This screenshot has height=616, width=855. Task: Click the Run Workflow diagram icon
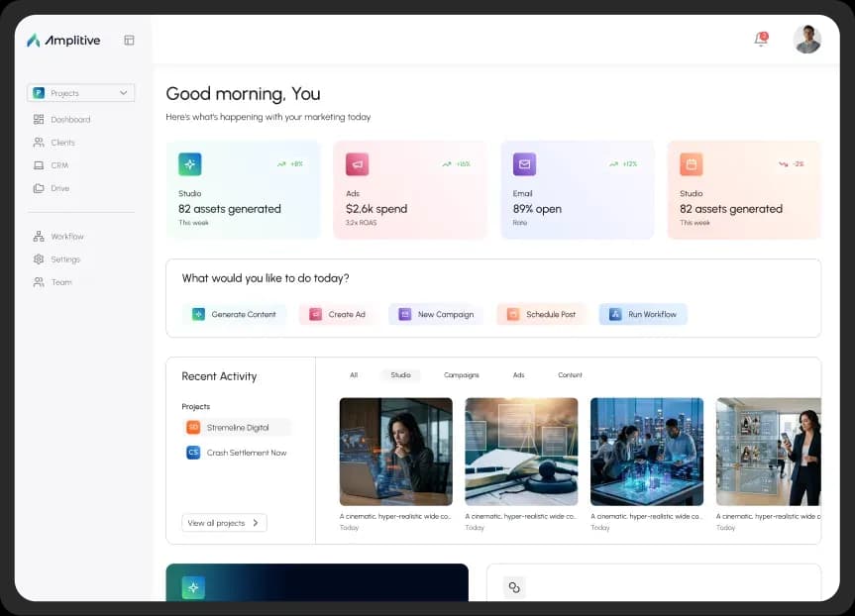pos(615,314)
